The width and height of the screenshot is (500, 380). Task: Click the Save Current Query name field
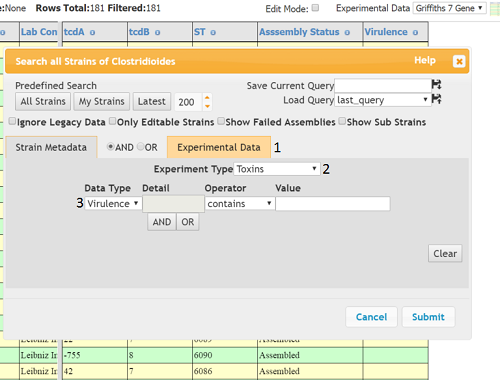tap(383, 86)
